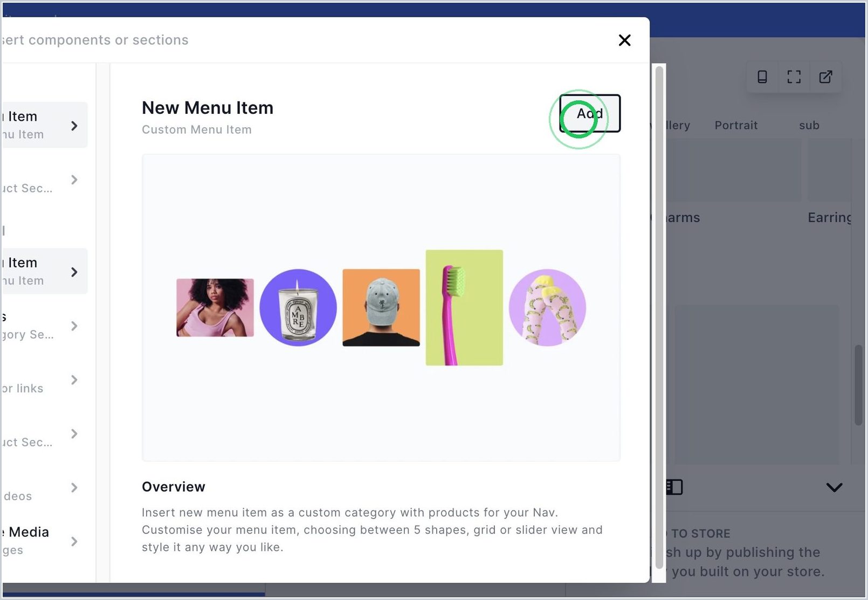Image resolution: width=868 pixels, height=600 pixels.
Task: Open store in new tab icon
Action: click(825, 77)
